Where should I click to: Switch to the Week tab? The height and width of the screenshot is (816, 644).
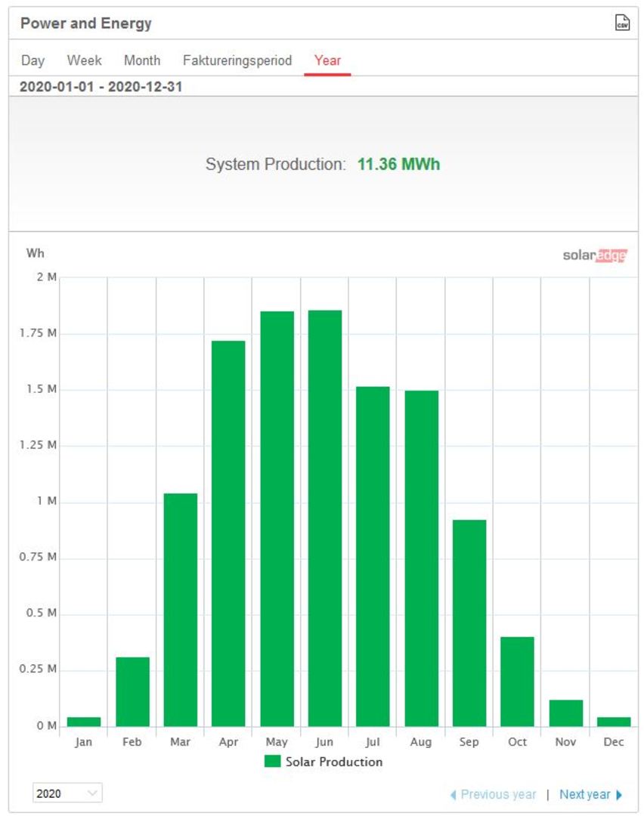(84, 60)
